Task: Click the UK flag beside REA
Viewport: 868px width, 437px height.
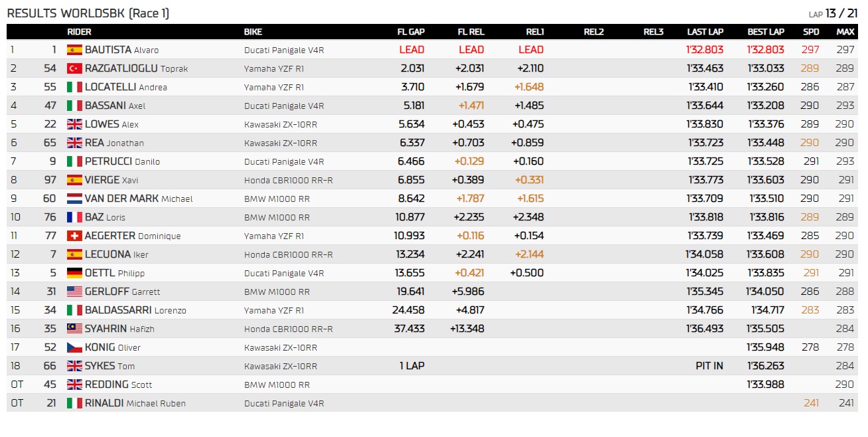Action: coord(74,143)
